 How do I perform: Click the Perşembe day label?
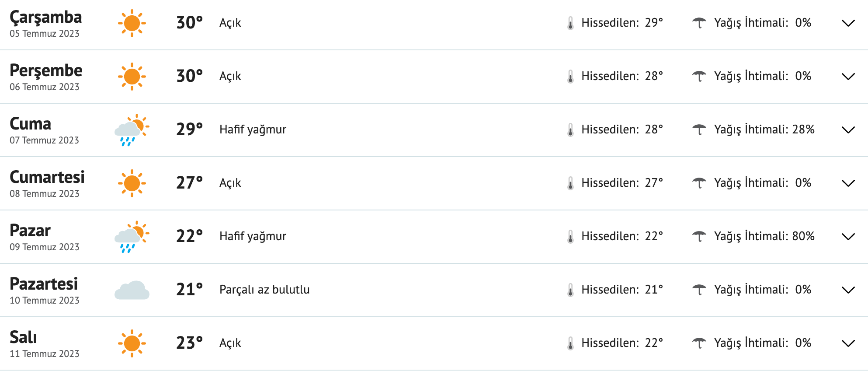click(46, 70)
